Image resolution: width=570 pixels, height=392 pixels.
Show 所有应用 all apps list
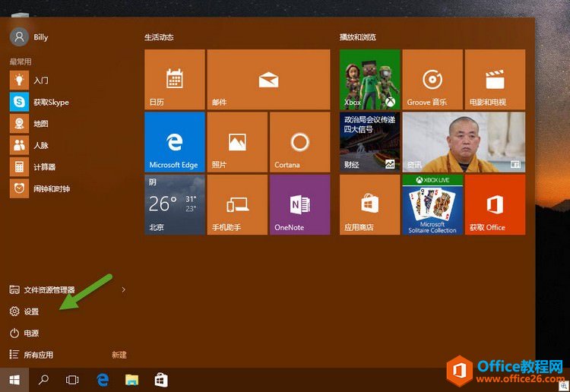(31, 355)
